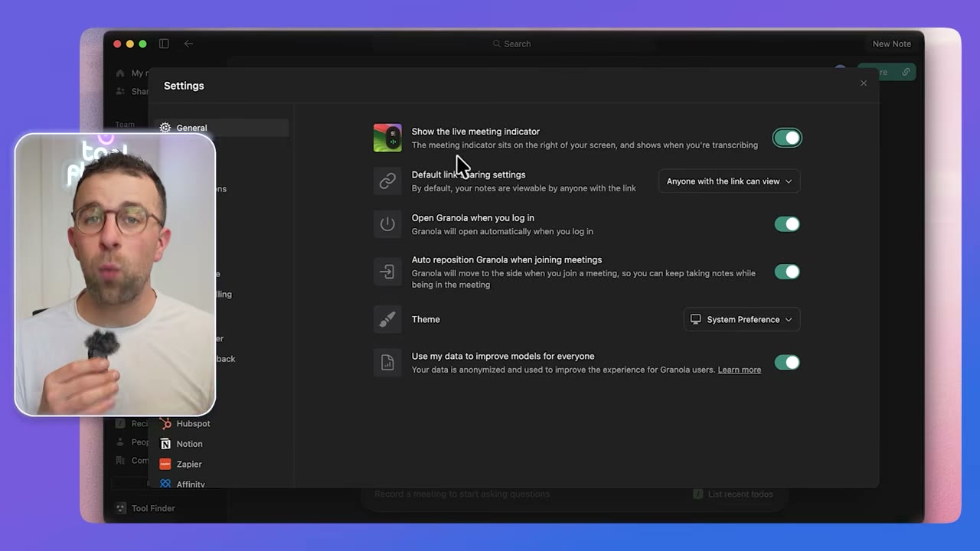This screenshot has height=551, width=980.
Task: Close the Settings dialog
Action: pos(864,83)
